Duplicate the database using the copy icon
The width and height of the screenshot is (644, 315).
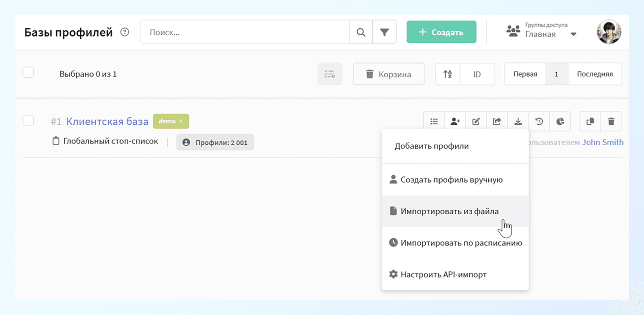(590, 121)
